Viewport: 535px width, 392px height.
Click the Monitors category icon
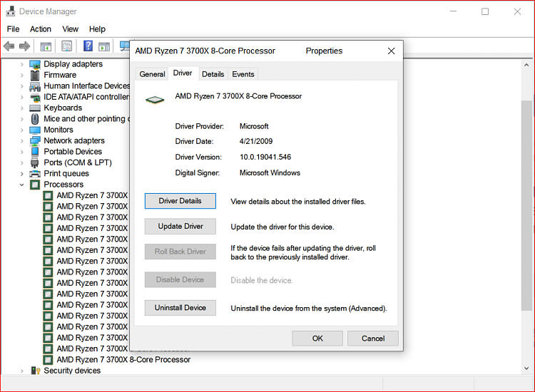35,130
